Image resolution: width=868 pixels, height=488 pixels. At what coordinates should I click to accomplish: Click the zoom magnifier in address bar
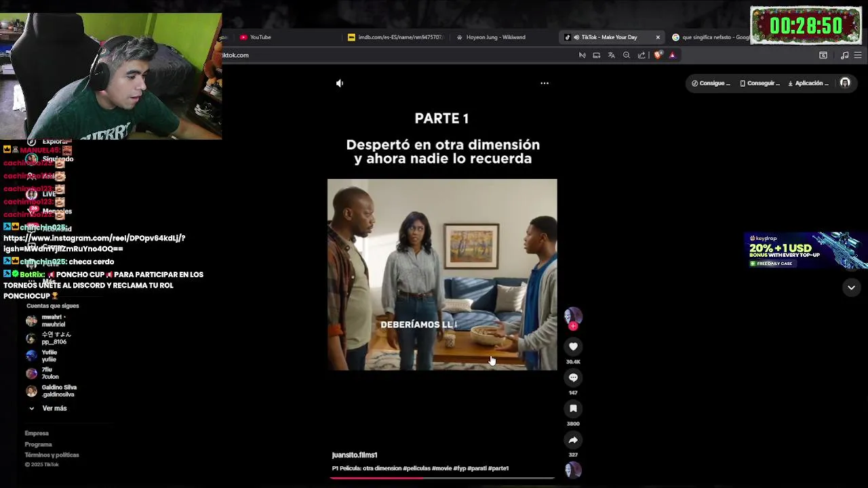(627, 55)
